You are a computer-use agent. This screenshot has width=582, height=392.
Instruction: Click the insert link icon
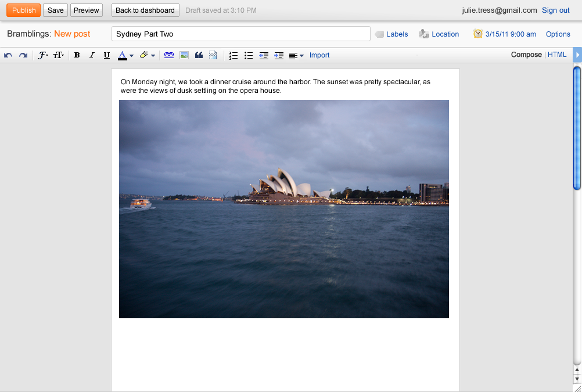(x=168, y=55)
